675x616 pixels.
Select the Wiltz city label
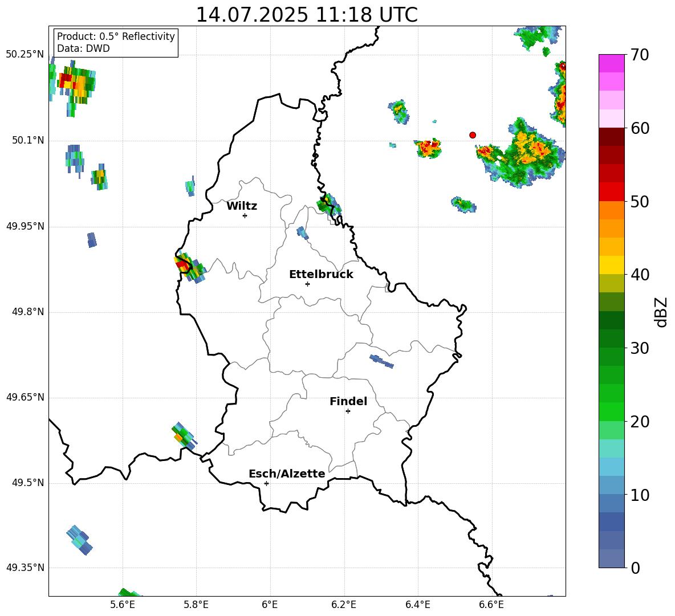pos(242,206)
